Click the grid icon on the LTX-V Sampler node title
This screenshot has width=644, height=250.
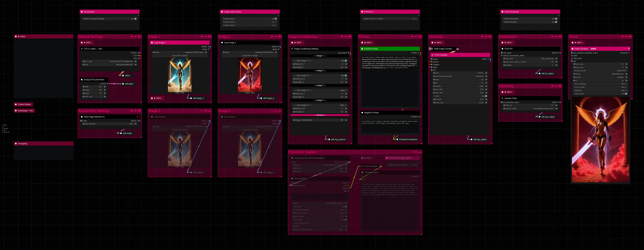point(432,55)
